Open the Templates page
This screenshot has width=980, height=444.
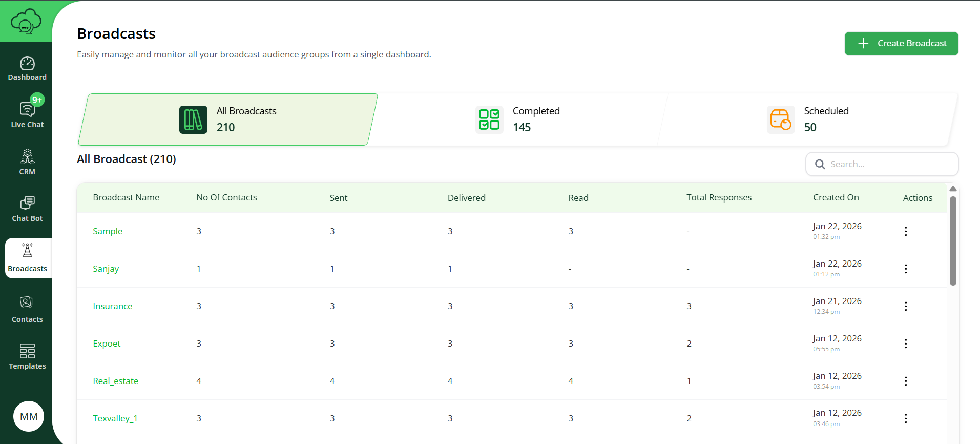27,356
